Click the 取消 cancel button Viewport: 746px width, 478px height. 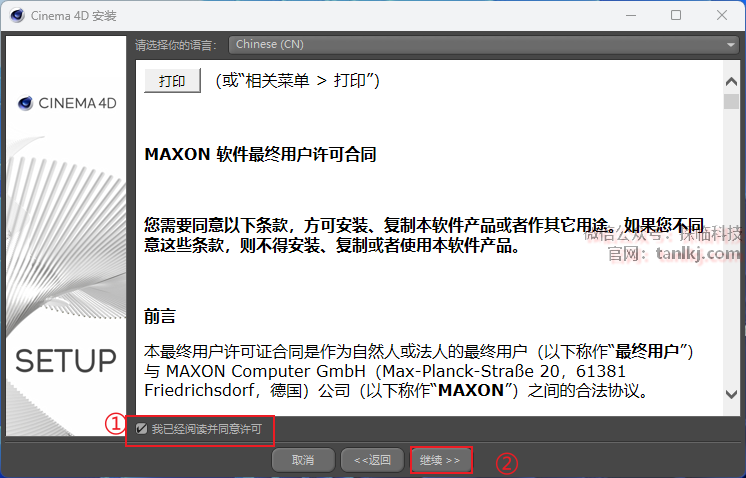[303, 460]
